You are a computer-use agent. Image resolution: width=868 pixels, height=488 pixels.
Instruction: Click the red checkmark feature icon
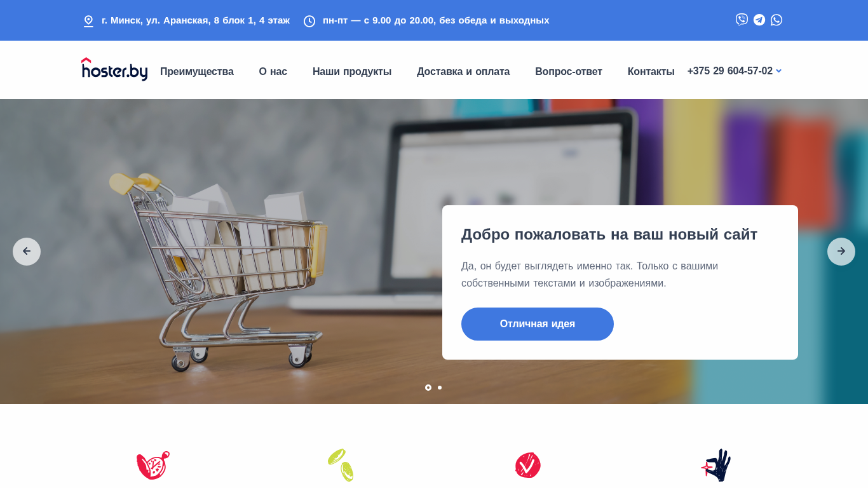528,465
